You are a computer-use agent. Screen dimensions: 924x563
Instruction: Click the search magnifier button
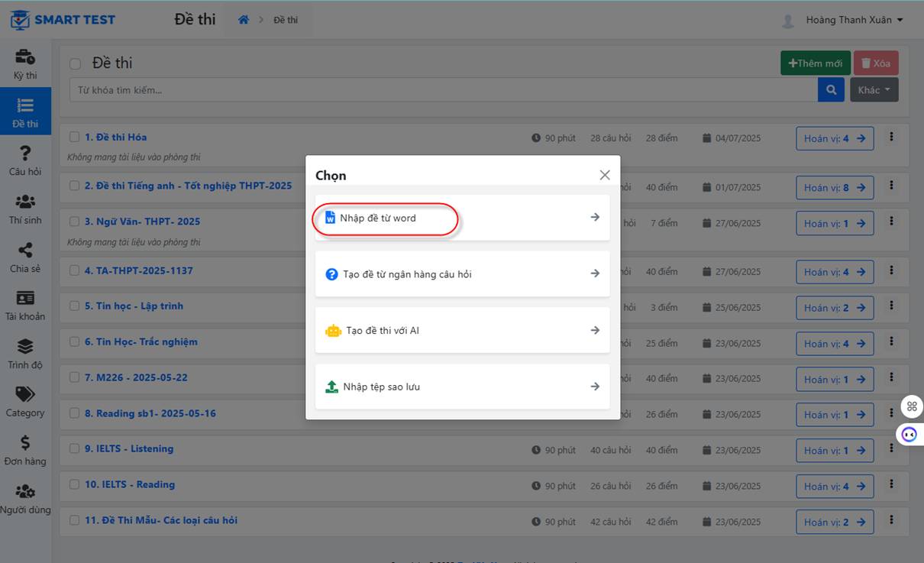coord(831,89)
